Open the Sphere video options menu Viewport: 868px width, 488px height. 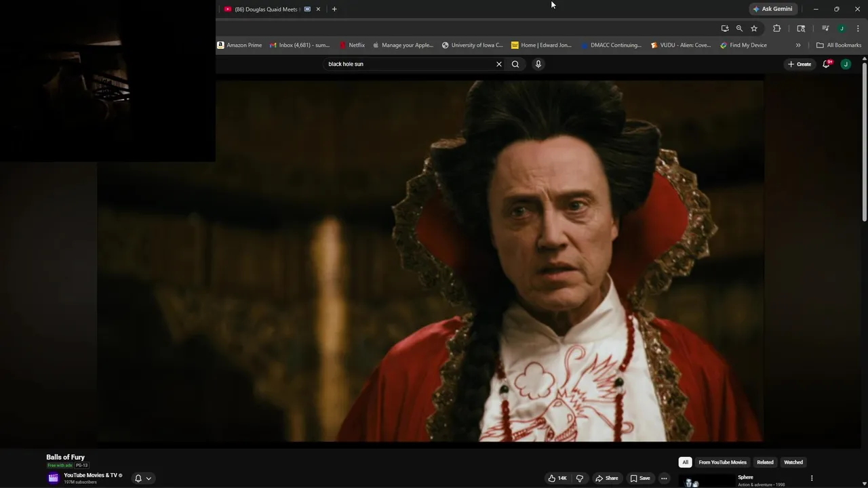click(x=812, y=478)
